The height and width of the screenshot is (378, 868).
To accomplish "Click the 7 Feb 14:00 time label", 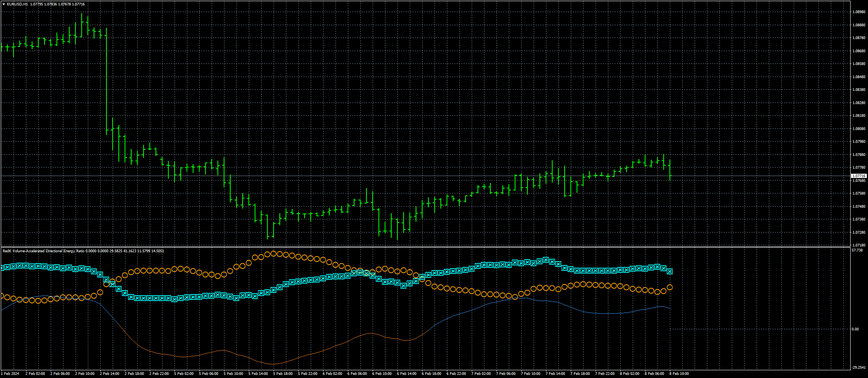I will tap(555, 374).
